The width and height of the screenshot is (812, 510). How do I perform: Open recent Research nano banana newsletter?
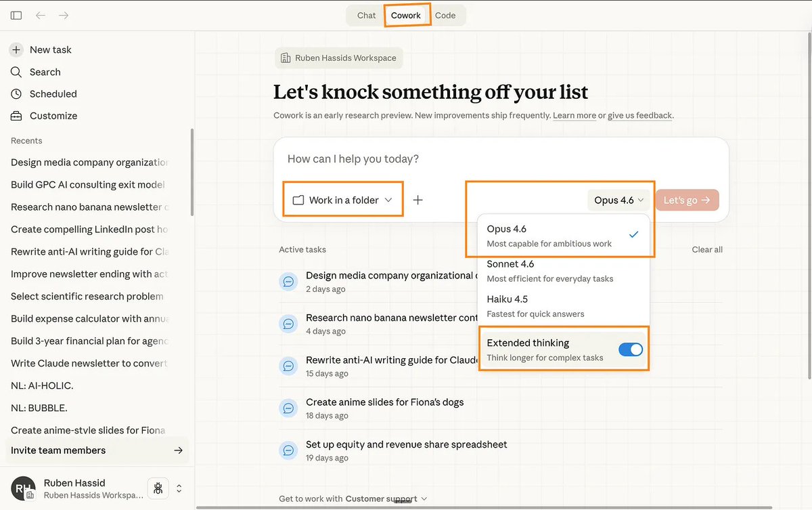(88, 207)
